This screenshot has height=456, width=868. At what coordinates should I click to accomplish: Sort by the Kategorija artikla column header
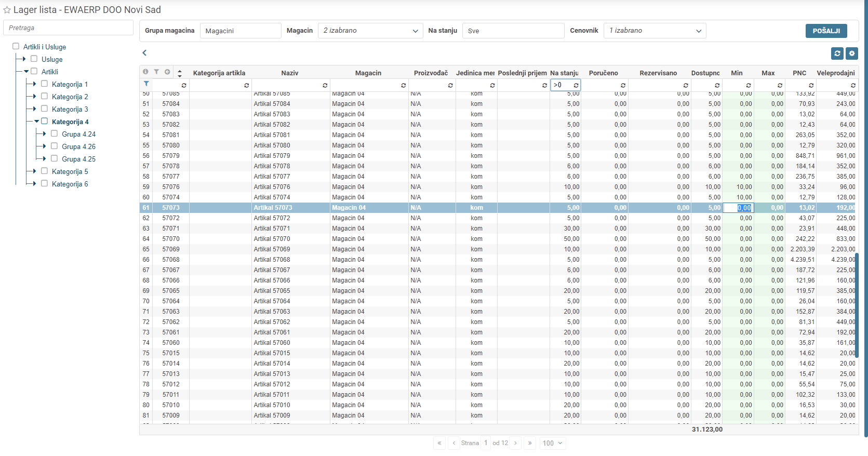pyautogui.click(x=219, y=73)
